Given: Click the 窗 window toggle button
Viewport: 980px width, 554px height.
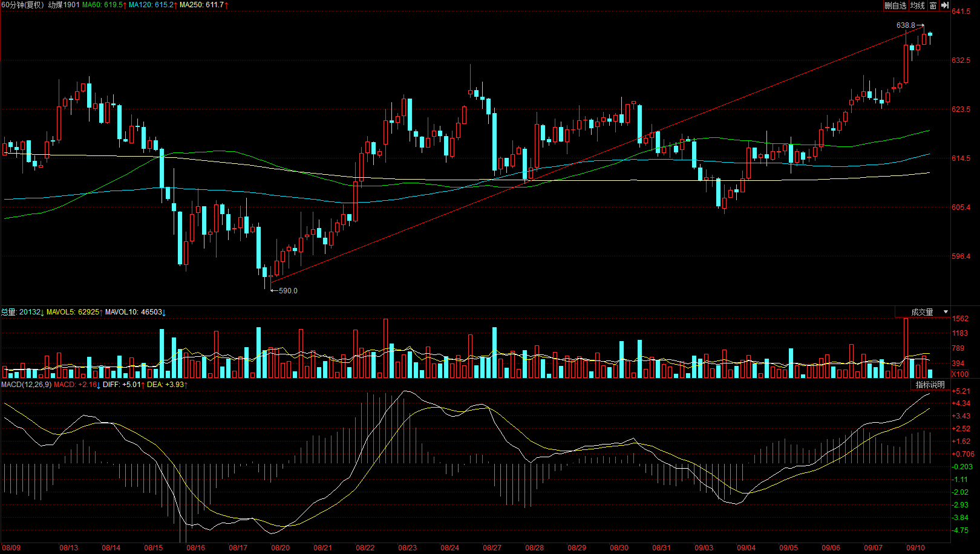Looking at the screenshot, I should [933, 5].
